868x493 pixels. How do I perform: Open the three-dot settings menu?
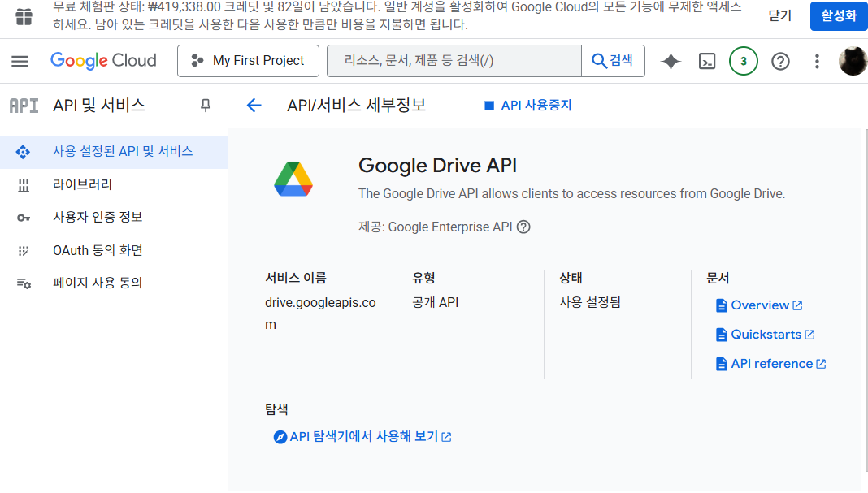[x=817, y=61]
